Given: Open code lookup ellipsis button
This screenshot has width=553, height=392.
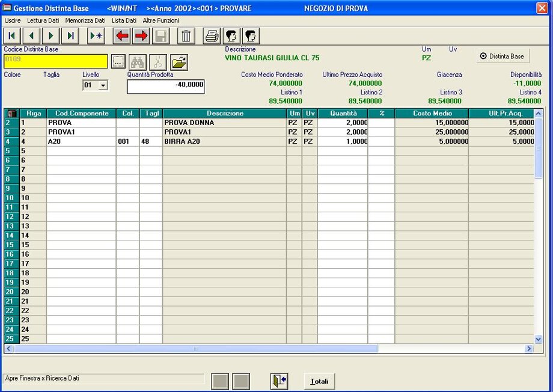Looking at the screenshot, I should click(118, 61).
